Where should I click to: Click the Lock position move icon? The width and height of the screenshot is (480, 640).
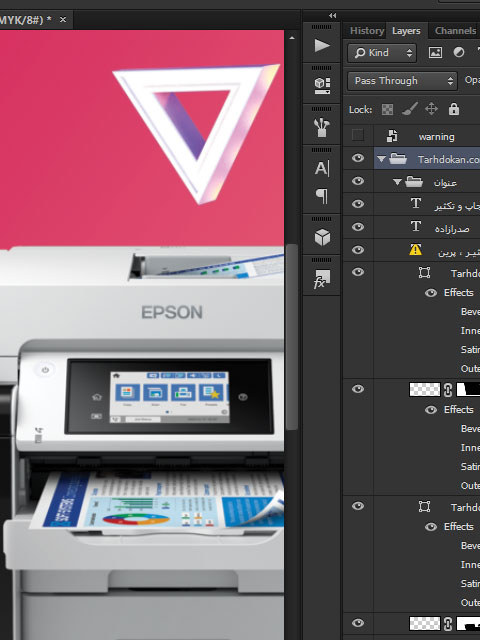coord(431,109)
